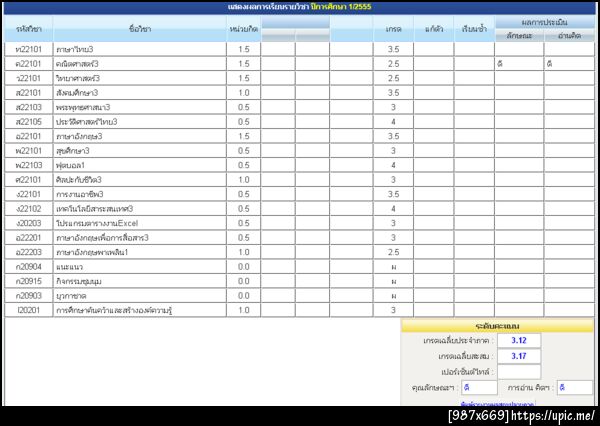Click the subject name ภาษาไทย3
The height and width of the screenshot is (426, 600).
click(x=75, y=49)
